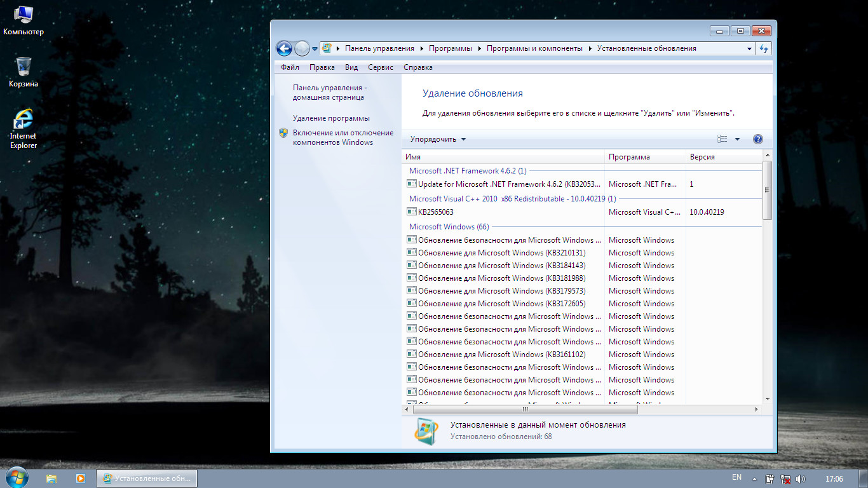This screenshot has width=868, height=488.
Task: Open the Правка menu
Action: (322, 67)
